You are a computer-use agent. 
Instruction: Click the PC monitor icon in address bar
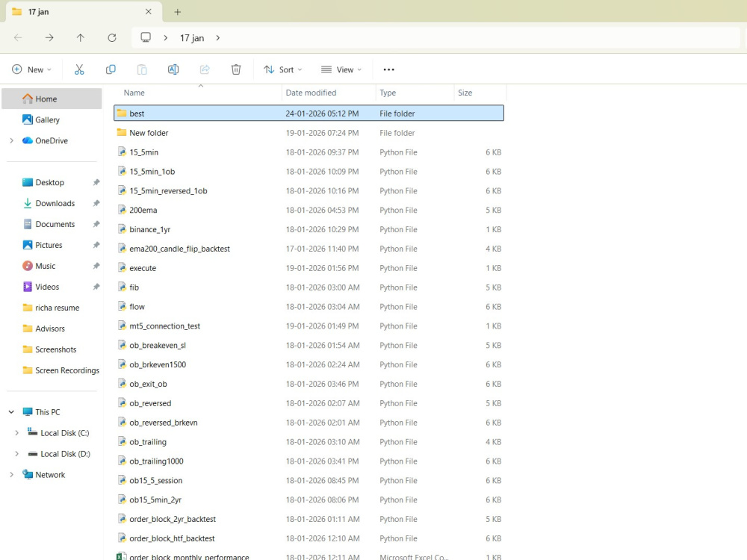(146, 37)
